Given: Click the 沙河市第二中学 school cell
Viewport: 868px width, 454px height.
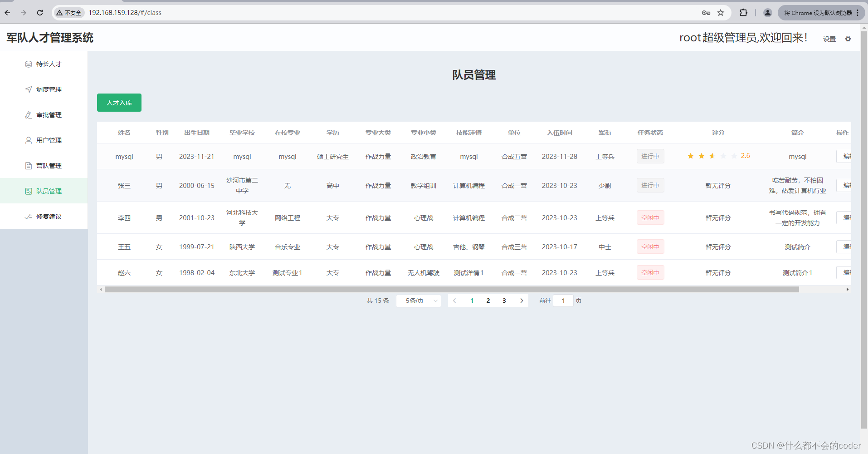Looking at the screenshot, I should (x=242, y=185).
